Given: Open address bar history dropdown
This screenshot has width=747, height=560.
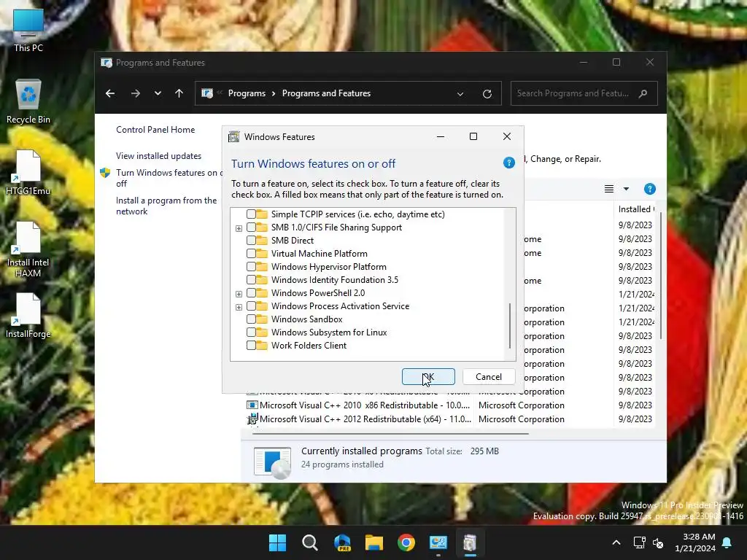Looking at the screenshot, I should (460, 94).
